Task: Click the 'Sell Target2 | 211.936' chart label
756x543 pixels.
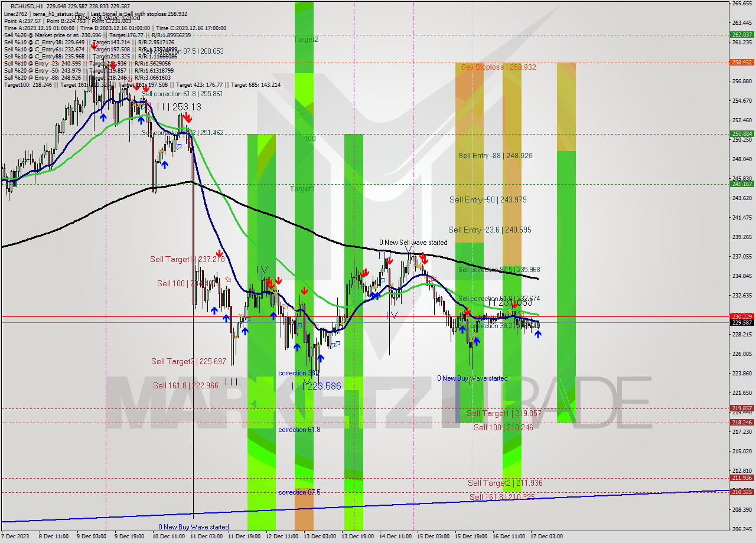Action: 505,483
